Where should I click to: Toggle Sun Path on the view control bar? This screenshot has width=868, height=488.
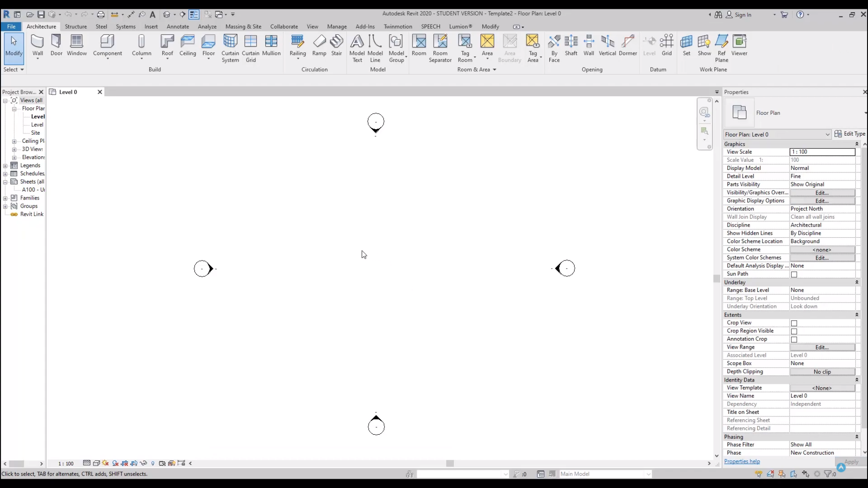(105, 463)
